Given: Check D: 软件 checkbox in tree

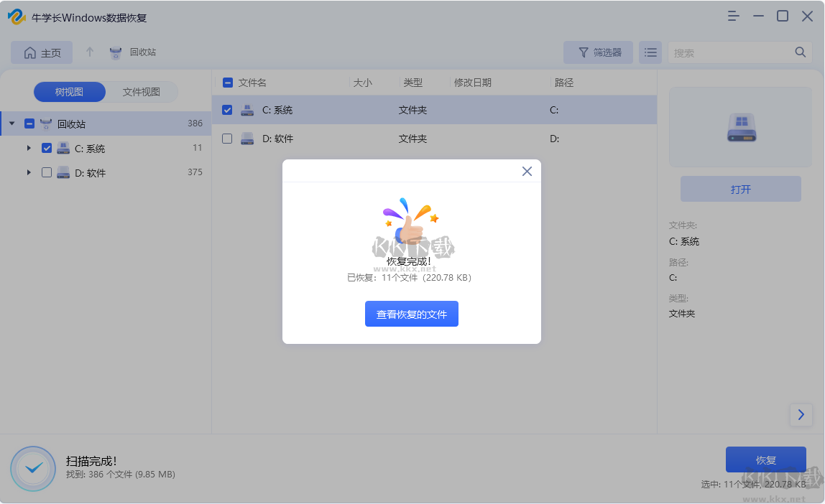Looking at the screenshot, I should tap(46, 172).
